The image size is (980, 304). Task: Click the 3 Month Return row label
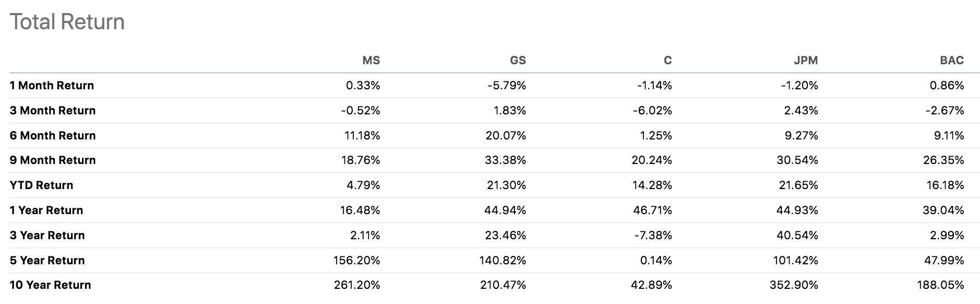point(53,111)
